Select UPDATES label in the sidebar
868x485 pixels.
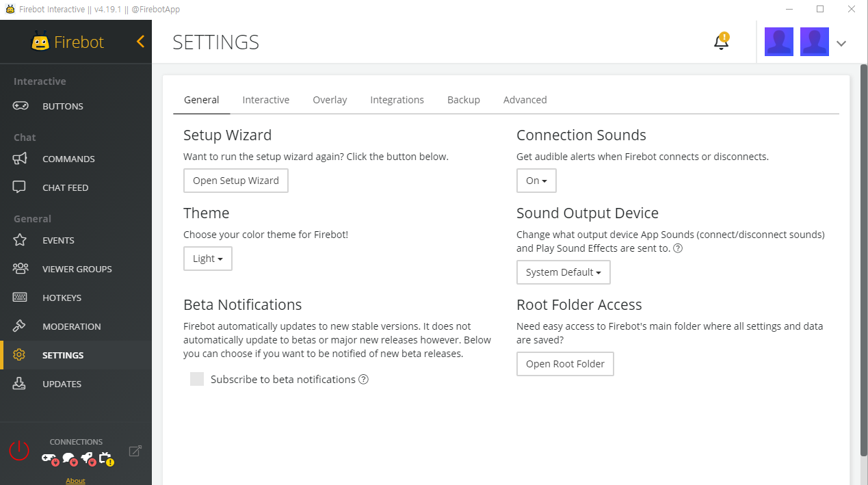tap(62, 384)
